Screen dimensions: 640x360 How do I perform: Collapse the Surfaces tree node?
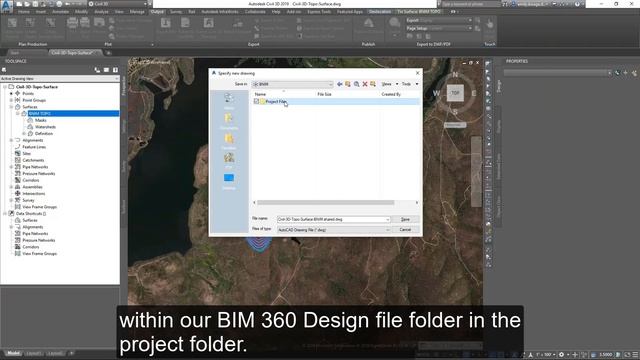click(x=11, y=107)
